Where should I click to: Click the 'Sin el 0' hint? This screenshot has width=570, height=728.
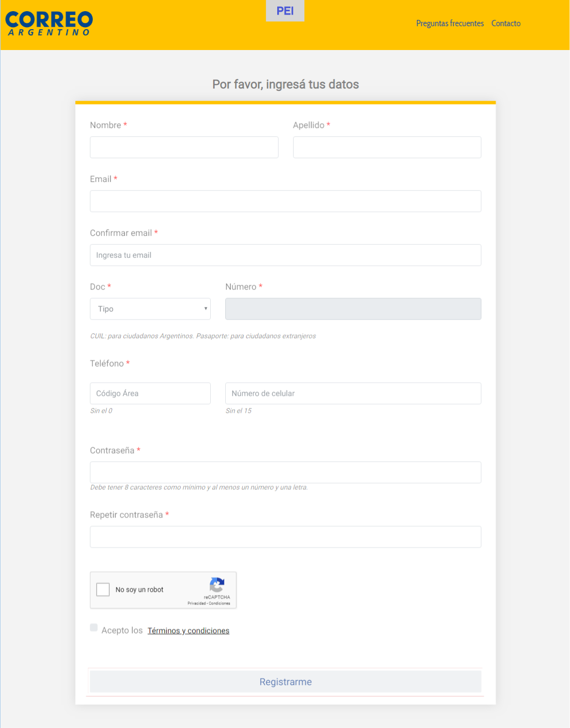tap(101, 411)
